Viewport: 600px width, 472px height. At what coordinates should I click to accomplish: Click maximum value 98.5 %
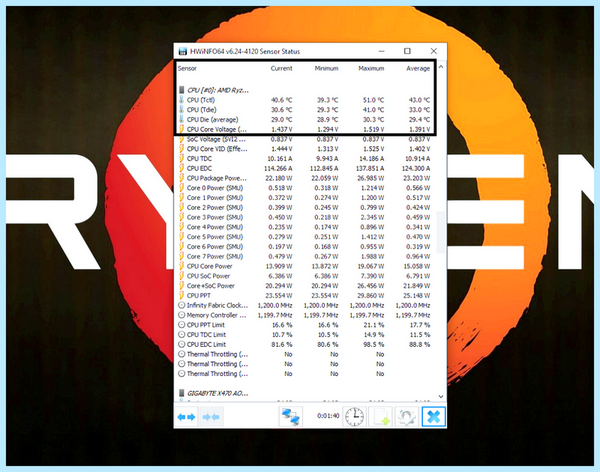[x=373, y=345]
